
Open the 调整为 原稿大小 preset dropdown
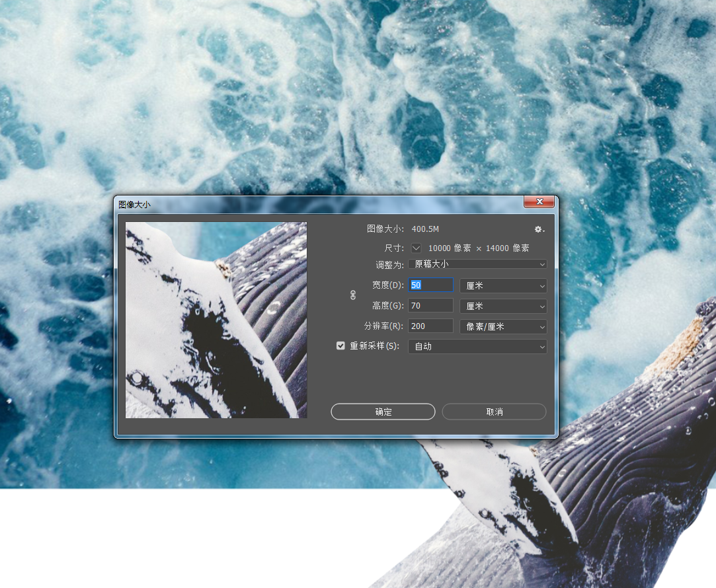click(477, 264)
